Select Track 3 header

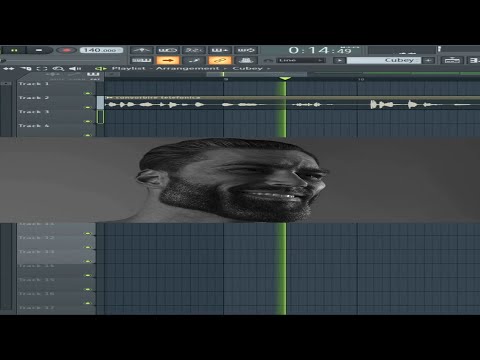coord(56,115)
